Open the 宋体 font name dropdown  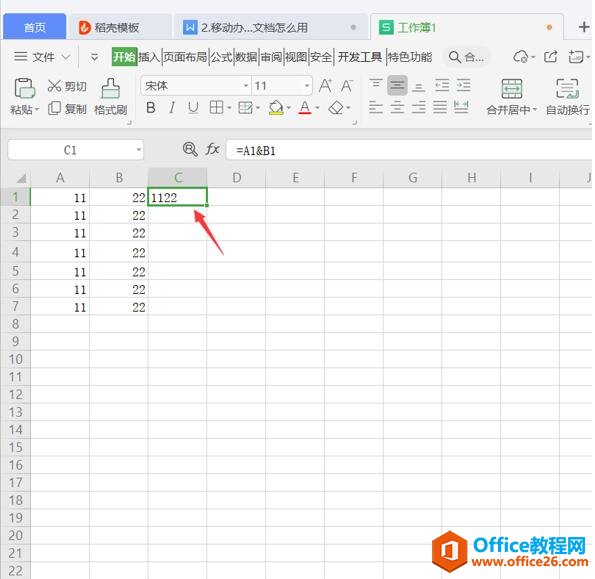[x=246, y=86]
